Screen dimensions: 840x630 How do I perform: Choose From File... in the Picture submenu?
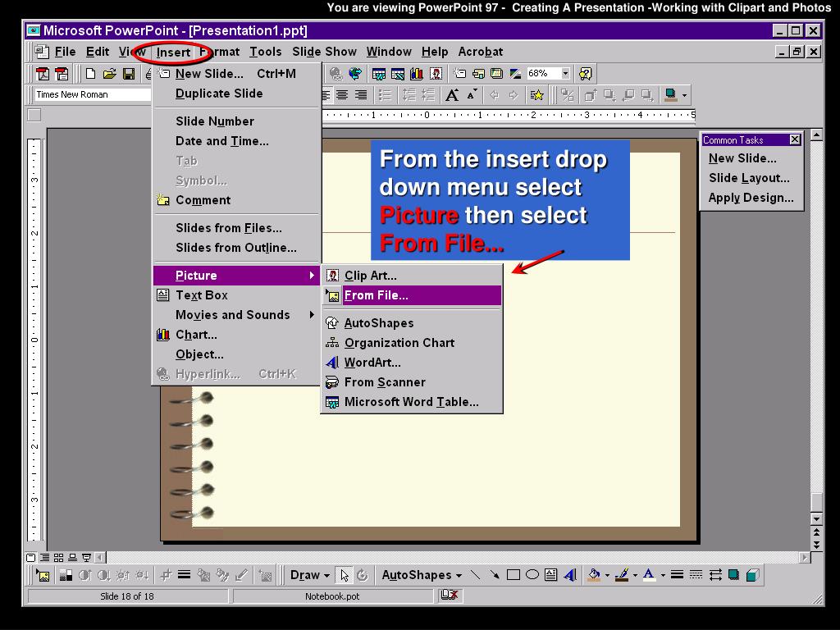412,295
